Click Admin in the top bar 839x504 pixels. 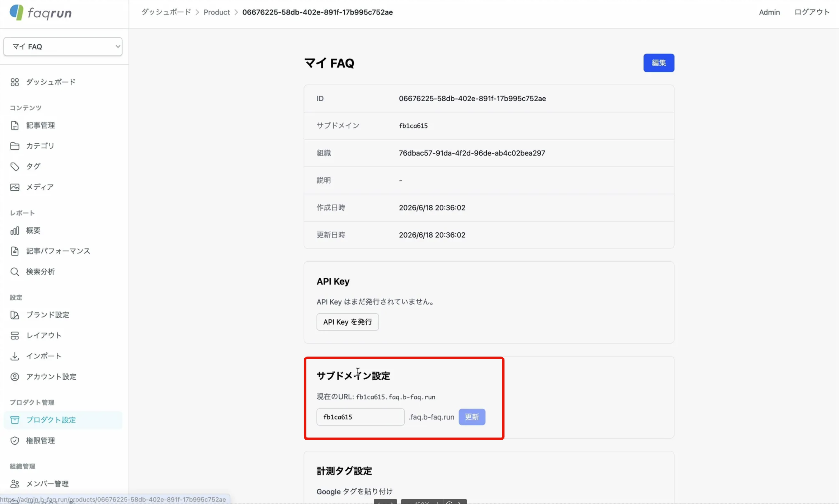tap(769, 12)
